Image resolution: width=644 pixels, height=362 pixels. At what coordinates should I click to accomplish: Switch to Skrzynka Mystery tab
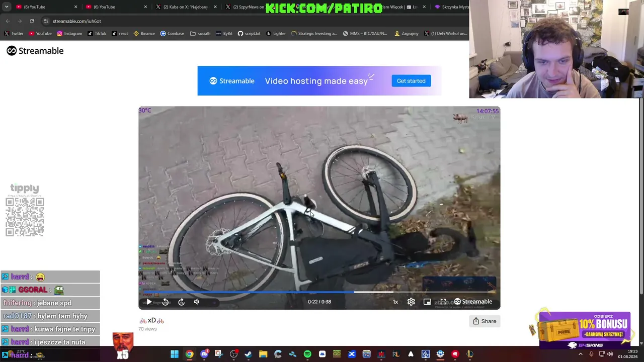(450, 7)
